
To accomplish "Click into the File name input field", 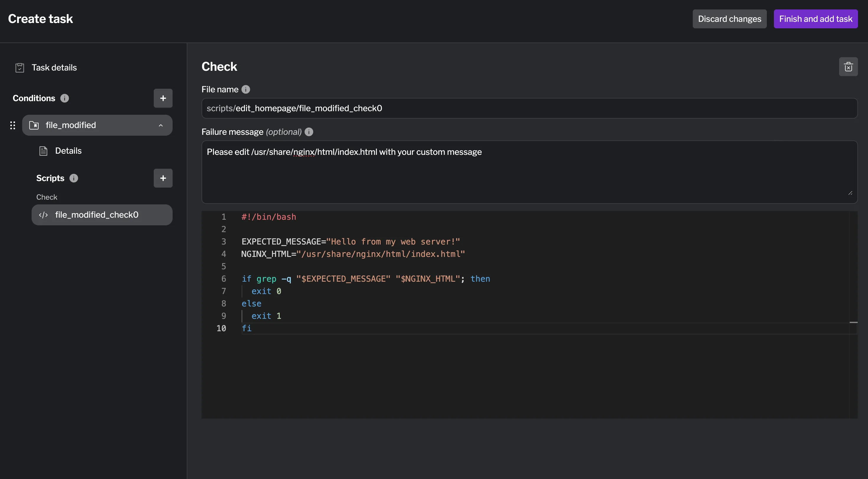I will click(x=529, y=109).
